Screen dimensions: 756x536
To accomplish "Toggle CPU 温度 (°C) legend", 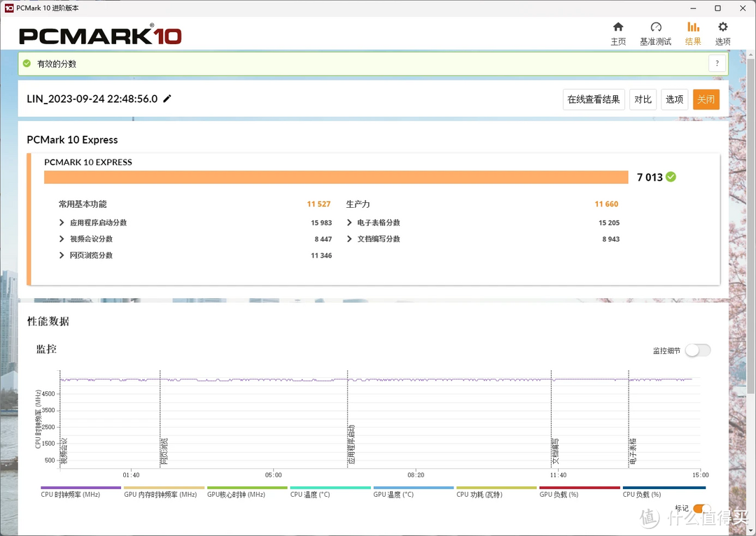I will click(330, 492).
